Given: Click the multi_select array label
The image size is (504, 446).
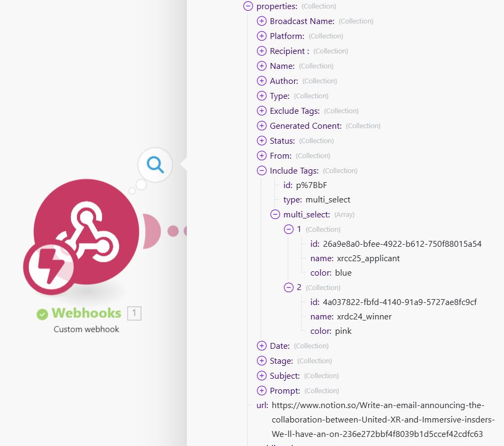Looking at the screenshot, I should [x=306, y=215].
